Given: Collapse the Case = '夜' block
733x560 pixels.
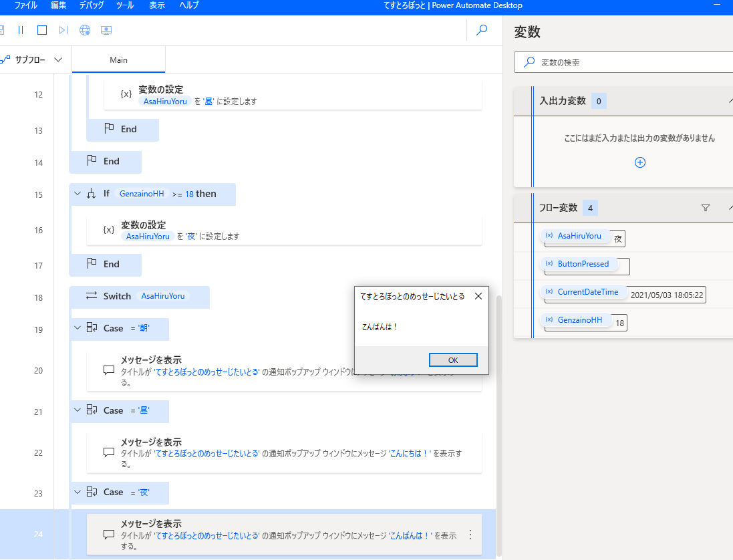Looking at the screenshot, I should tap(77, 492).
